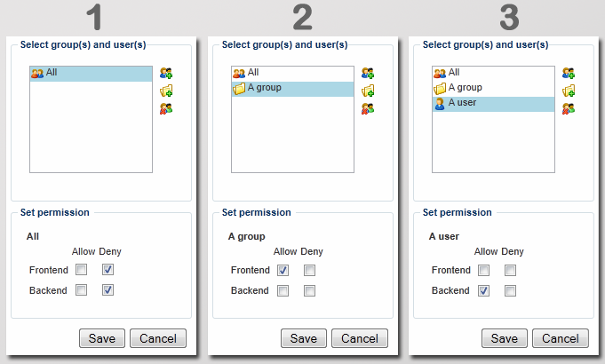Click add user icon in panel 3
This screenshot has width=605, height=364.
tap(569, 74)
